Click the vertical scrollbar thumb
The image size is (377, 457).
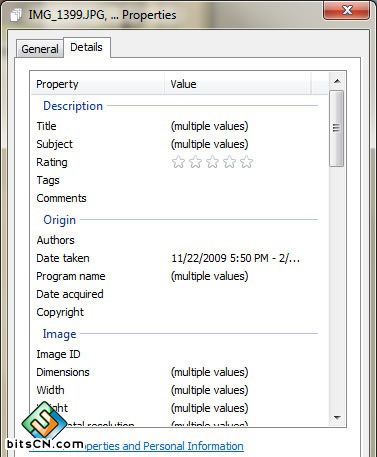(337, 128)
